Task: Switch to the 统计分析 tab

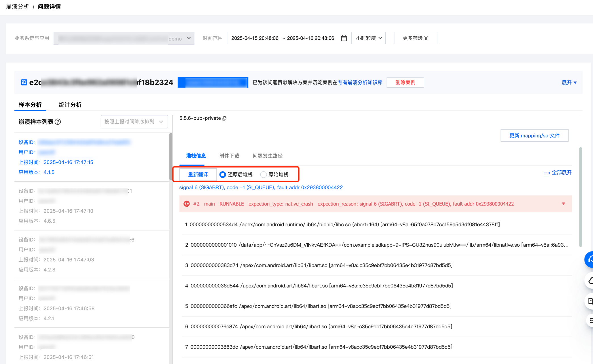Action: coord(70,105)
